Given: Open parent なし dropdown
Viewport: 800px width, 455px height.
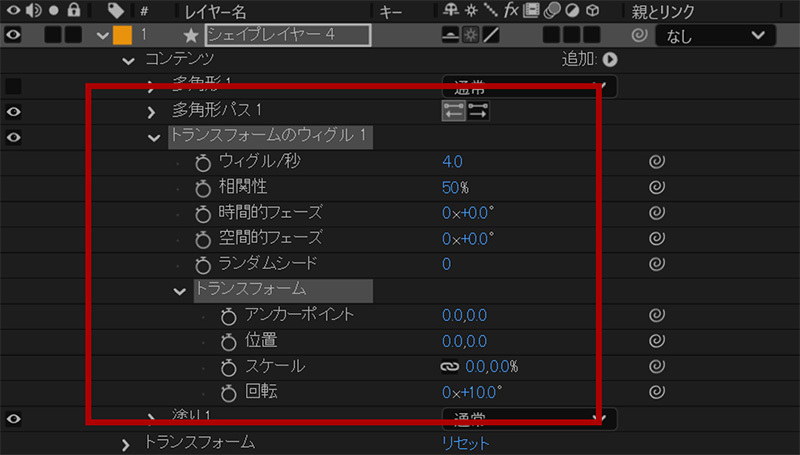Looking at the screenshot, I should coord(715,36).
